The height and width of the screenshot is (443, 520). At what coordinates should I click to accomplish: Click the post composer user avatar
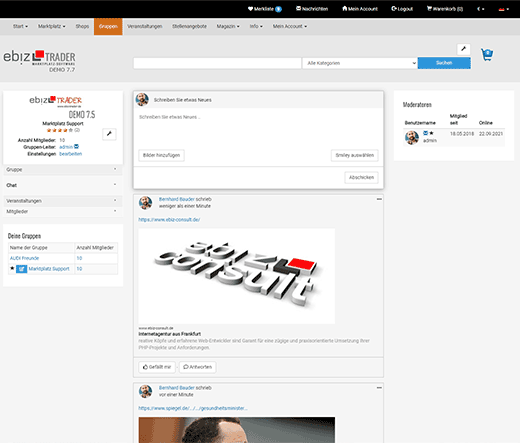click(142, 100)
